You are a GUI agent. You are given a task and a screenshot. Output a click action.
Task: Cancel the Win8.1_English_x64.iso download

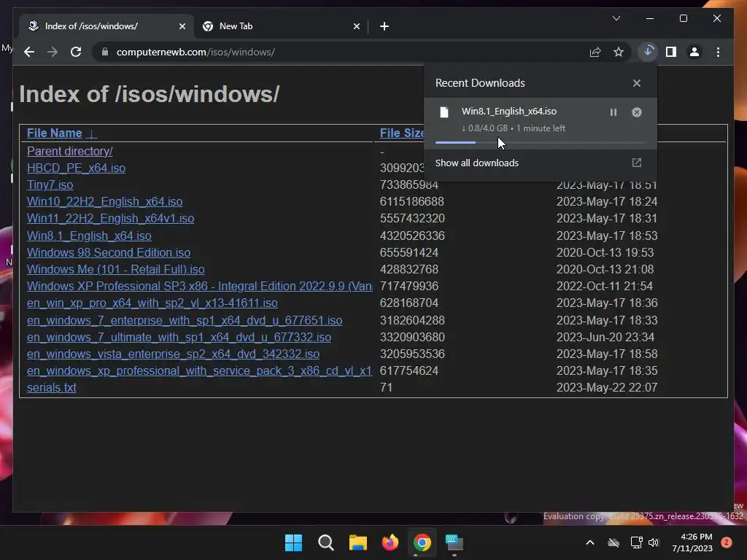coord(636,112)
